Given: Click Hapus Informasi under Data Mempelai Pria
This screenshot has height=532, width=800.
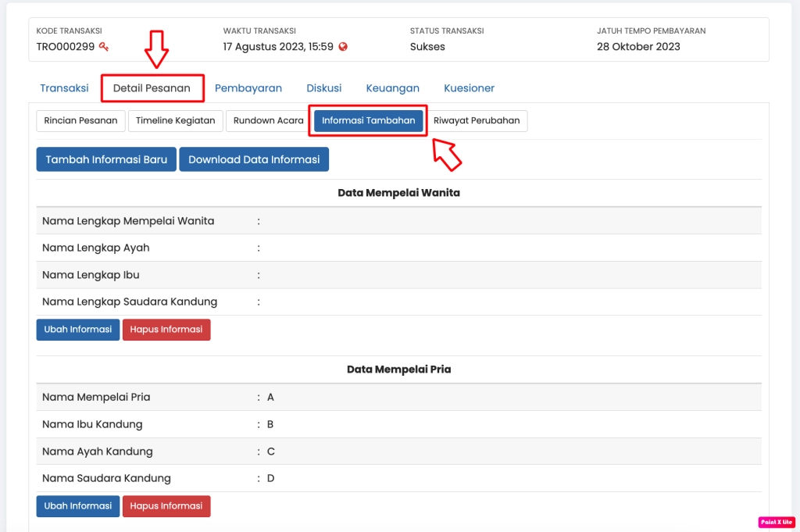Looking at the screenshot, I should click(x=166, y=506).
